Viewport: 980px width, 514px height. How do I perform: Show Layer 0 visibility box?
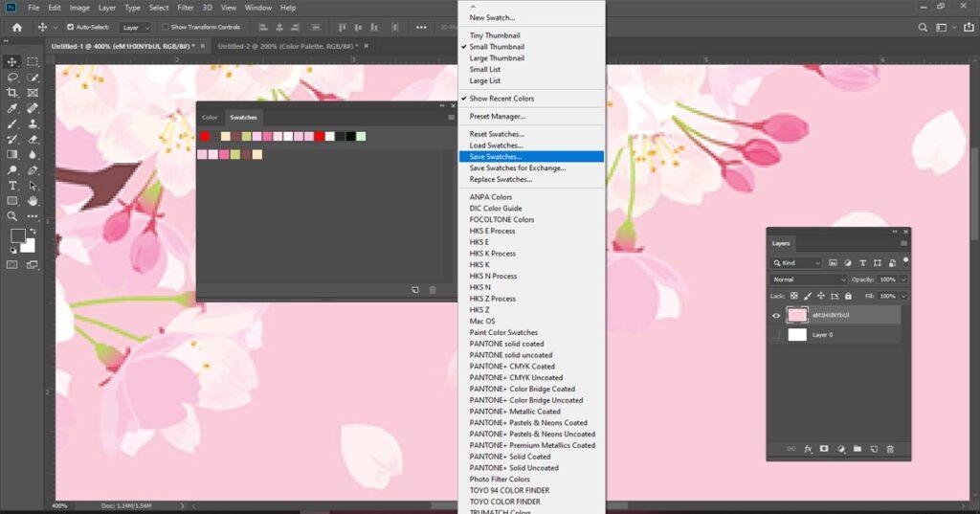776,335
